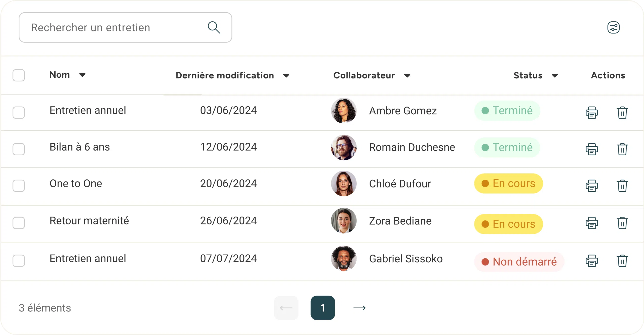Select page 1 in pagination
The image size is (644, 335).
323,308
